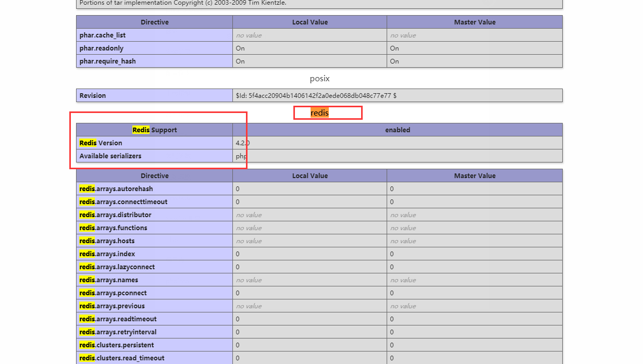Click the "redis.arrays.connecttimeout" directive
Image resolution: width=643 pixels, height=364 pixels.
click(x=123, y=202)
